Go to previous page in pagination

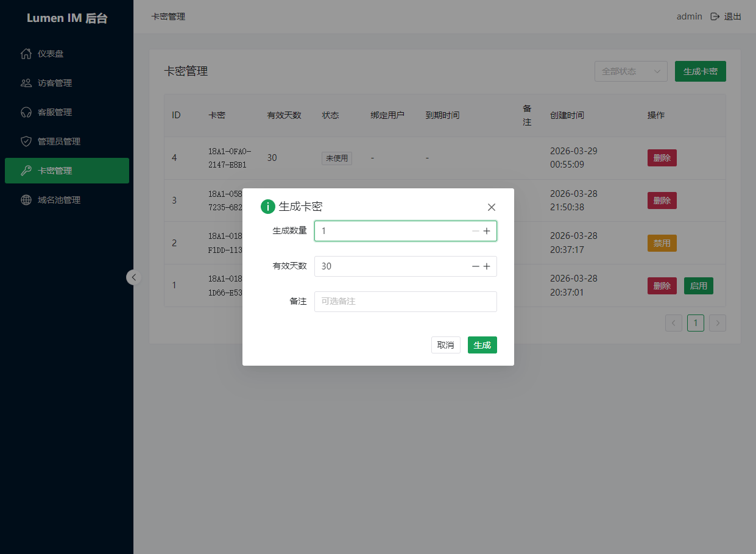tap(674, 323)
